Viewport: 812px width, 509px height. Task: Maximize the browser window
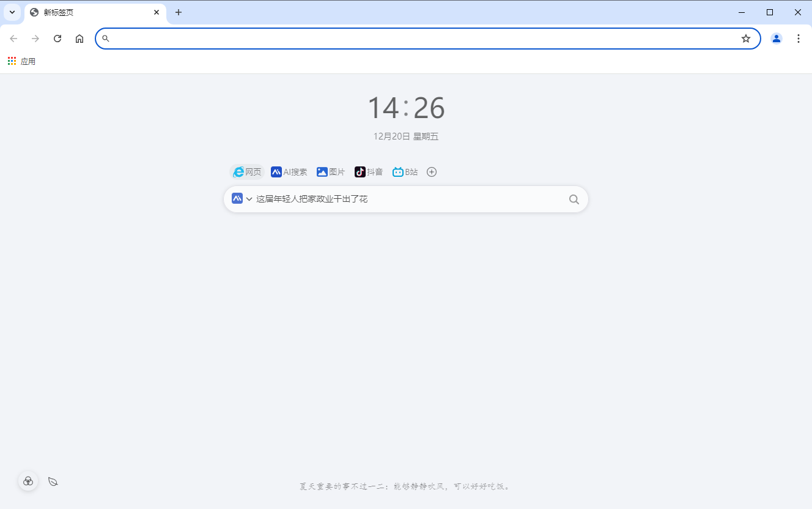point(770,12)
